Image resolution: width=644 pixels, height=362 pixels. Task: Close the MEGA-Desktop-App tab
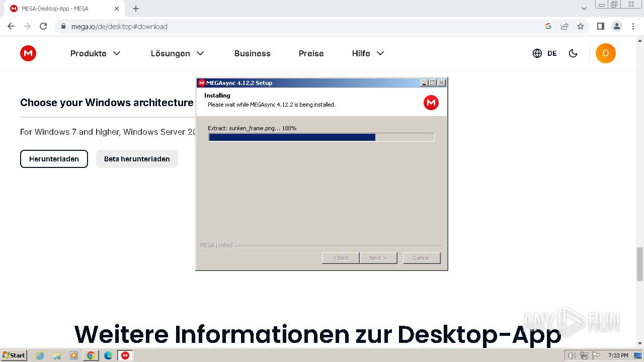pos(116,9)
